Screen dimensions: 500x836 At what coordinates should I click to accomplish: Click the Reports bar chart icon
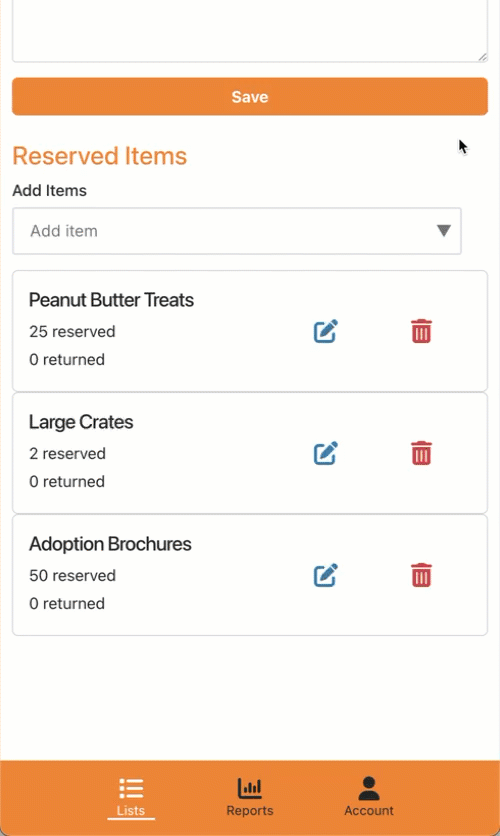click(249, 788)
